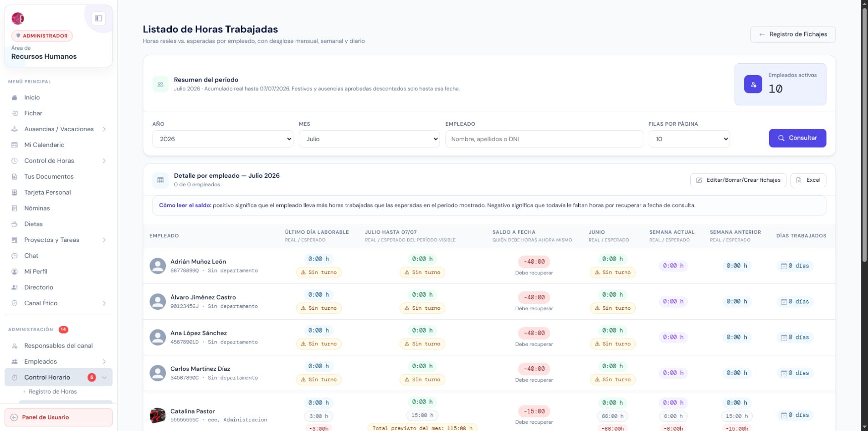Image resolution: width=868 pixels, height=431 pixels.
Task: Click the Nóminas payroll icon
Action: [15, 208]
